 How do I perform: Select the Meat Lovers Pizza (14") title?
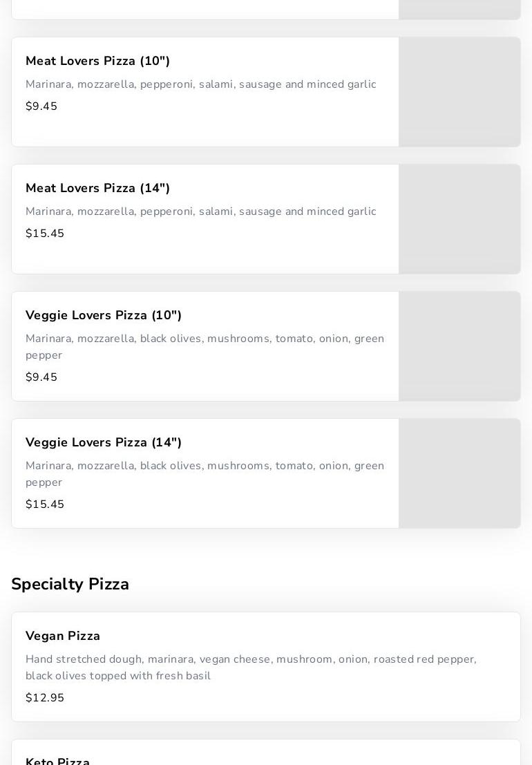[97, 189]
